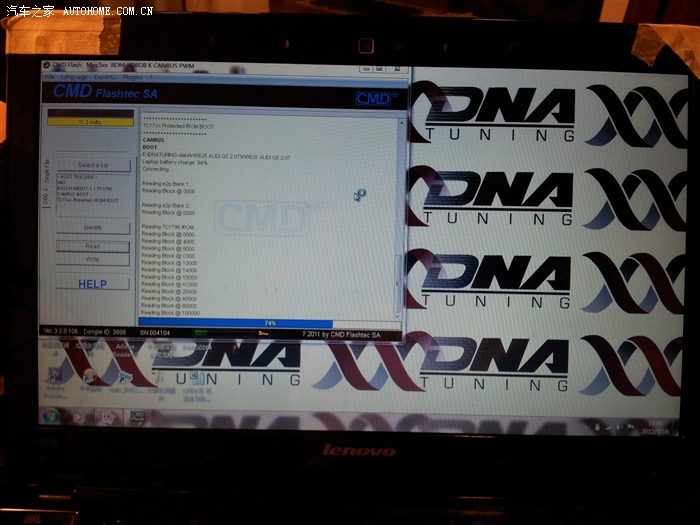Click the 'Connecting...' log line

(x=156, y=170)
